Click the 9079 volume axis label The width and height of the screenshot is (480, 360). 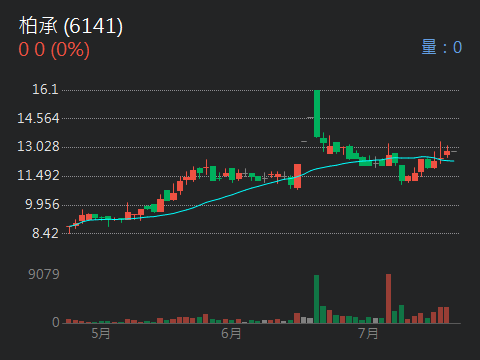[x=44, y=274]
